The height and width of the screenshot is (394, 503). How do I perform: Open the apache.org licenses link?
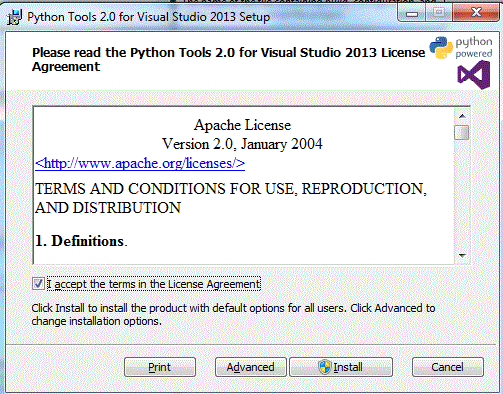click(x=140, y=163)
